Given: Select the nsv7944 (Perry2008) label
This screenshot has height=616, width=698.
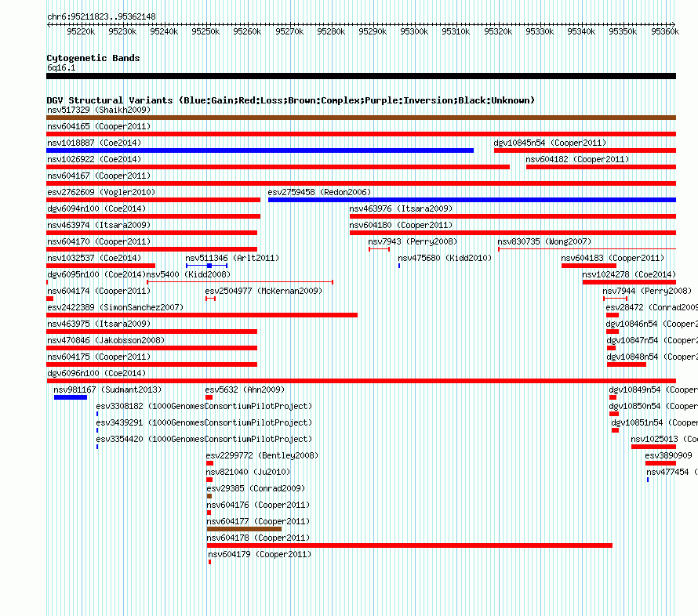Looking at the screenshot, I should 647,291.
